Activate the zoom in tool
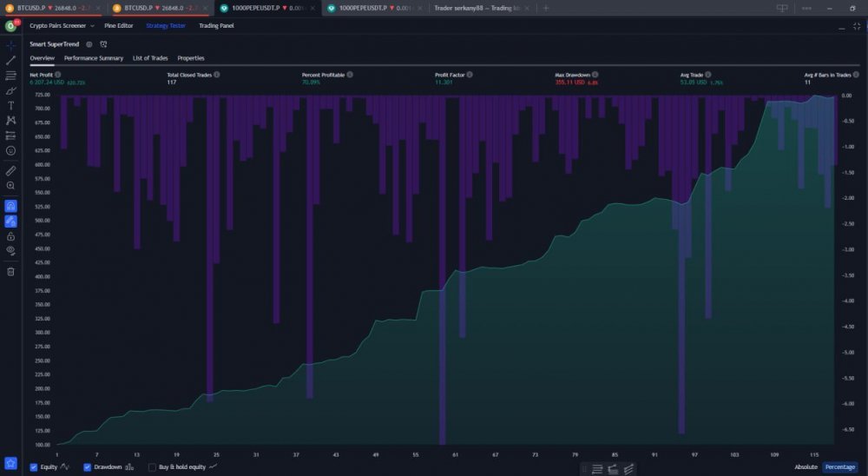The height and width of the screenshot is (476, 868). (x=10, y=186)
